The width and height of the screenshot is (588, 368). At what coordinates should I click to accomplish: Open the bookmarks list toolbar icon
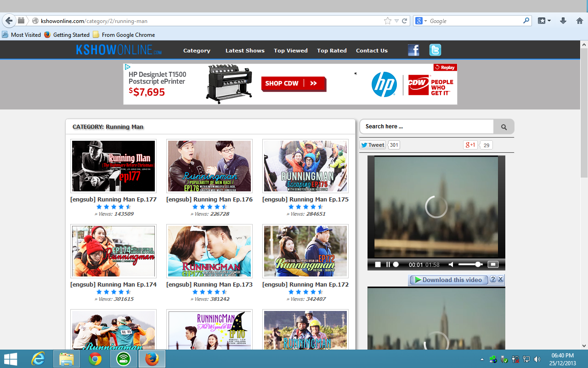[542, 21]
